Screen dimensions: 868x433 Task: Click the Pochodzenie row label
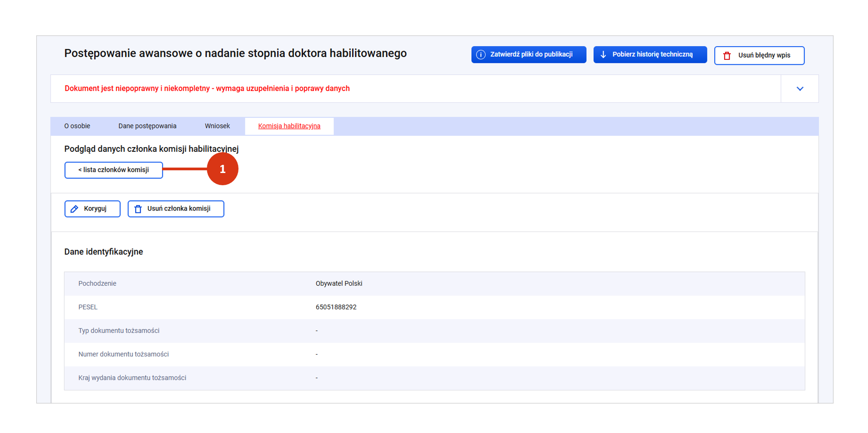[x=97, y=284]
